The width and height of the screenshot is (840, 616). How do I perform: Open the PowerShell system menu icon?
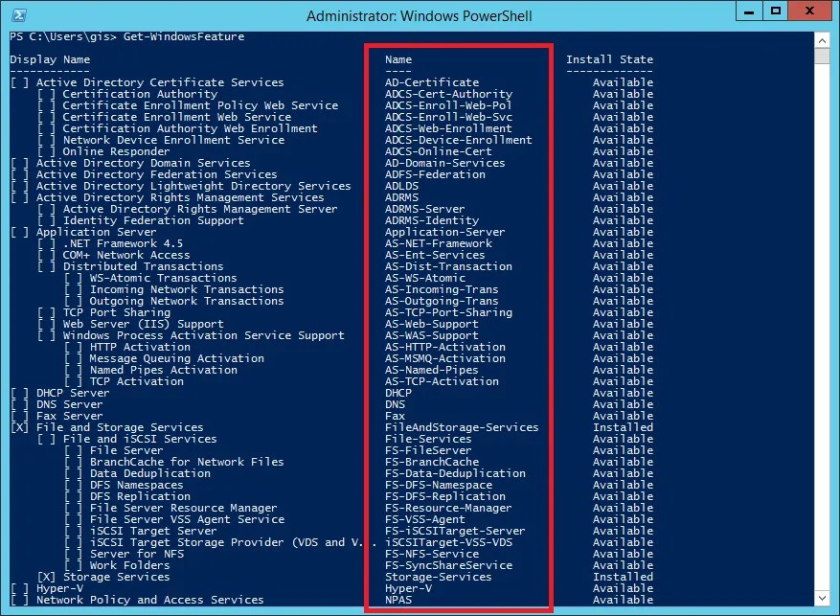tap(19, 15)
